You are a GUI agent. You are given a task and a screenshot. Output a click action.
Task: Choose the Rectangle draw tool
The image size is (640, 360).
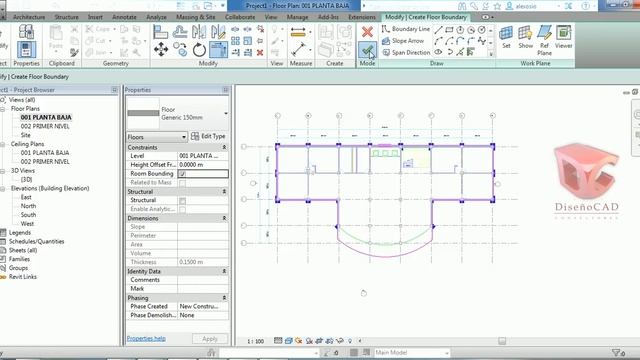click(x=449, y=30)
